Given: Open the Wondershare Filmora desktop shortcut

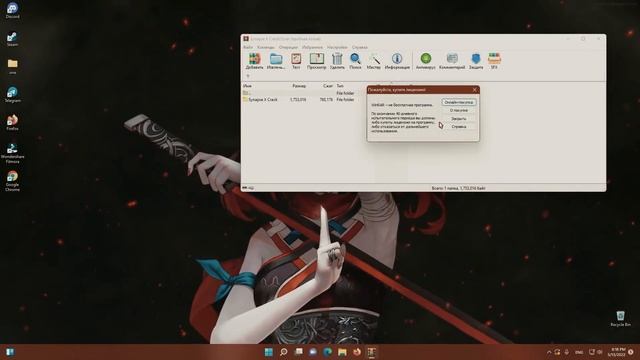Looking at the screenshot, I should [12, 153].
